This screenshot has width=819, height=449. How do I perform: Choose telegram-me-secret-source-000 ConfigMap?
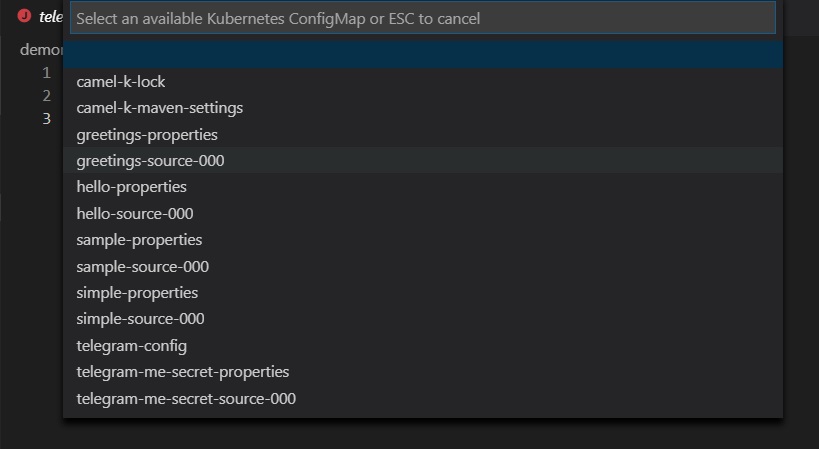(x=423, y=398)
